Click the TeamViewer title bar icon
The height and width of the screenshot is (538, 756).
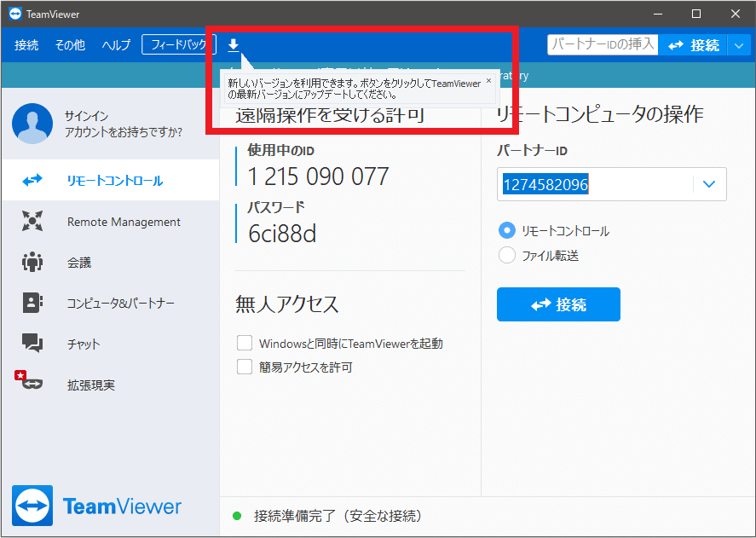tap(15, 14)
